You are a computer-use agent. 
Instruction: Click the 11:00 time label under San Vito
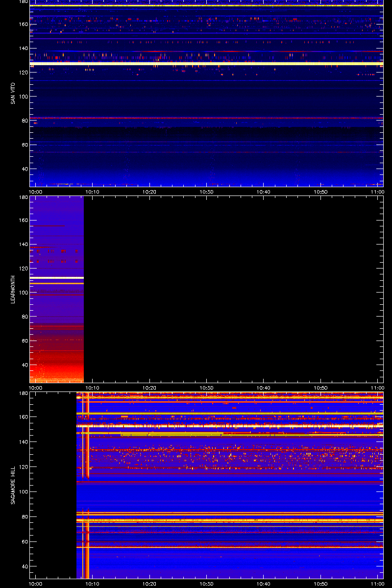coord(377,192)
